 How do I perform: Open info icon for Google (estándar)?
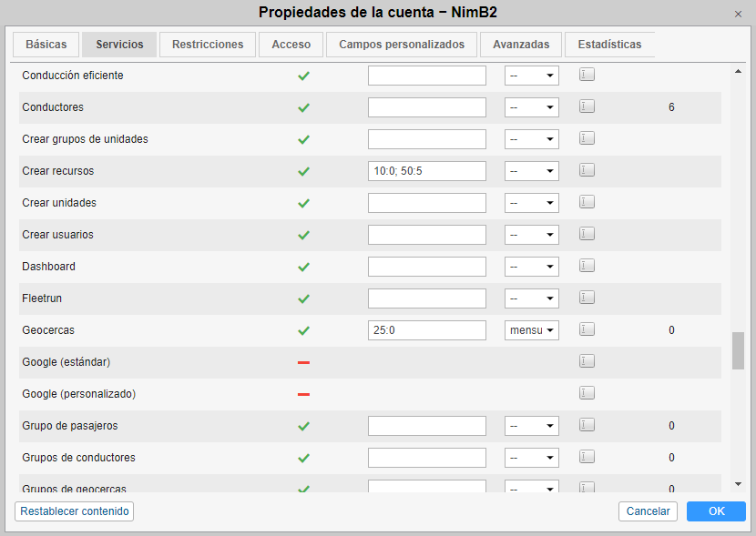(x=587, y=361)
